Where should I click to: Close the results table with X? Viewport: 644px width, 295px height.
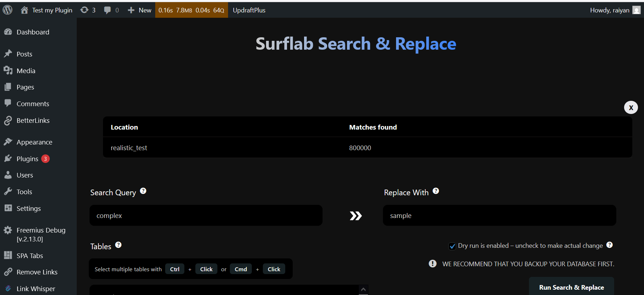631,108
